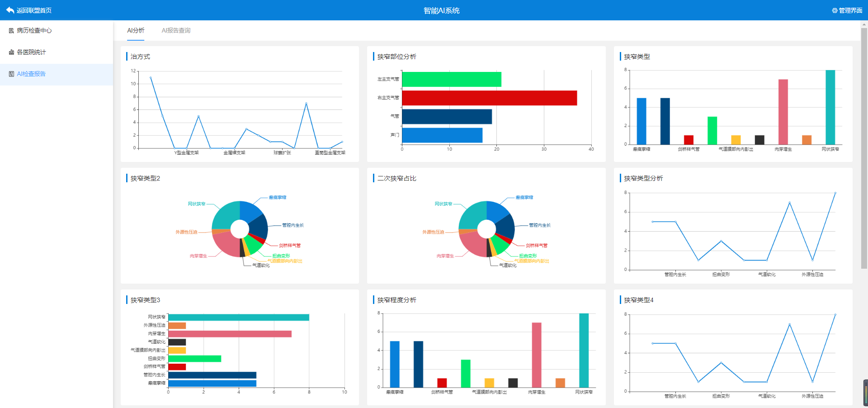868x408 pixels.
Task: Click the first data point in 治方式 chart
Action: point(151,78)
